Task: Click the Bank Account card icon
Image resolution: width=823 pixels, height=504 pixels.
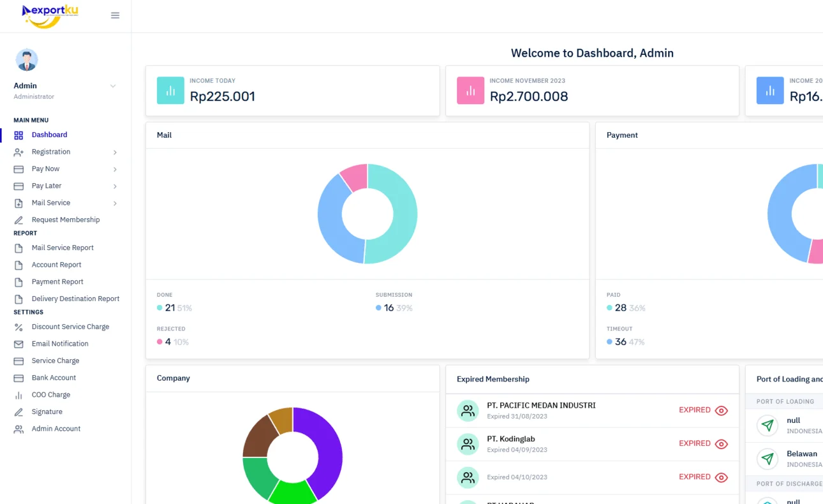Action: click(19, 378)
